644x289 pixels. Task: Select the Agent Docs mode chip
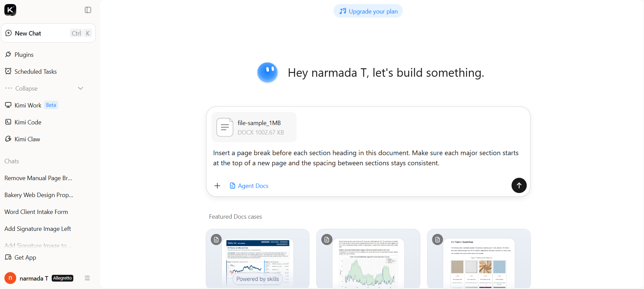point(249,186)
